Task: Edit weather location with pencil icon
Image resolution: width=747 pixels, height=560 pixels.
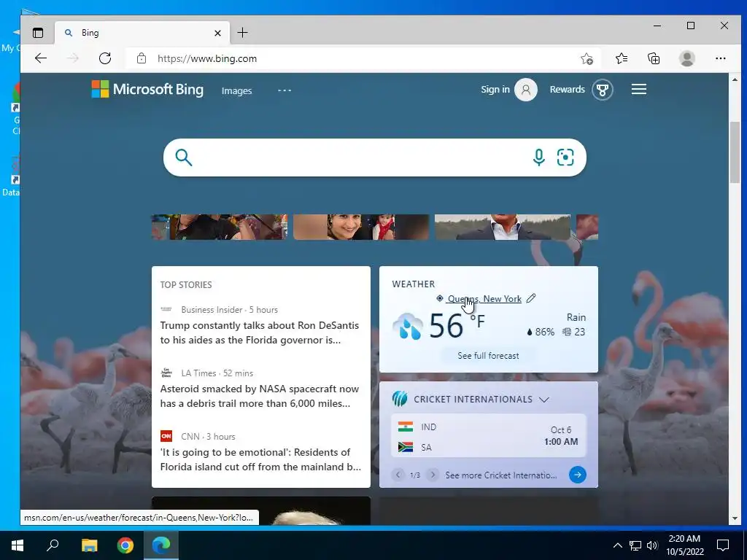Action: (x=531, y=298)
